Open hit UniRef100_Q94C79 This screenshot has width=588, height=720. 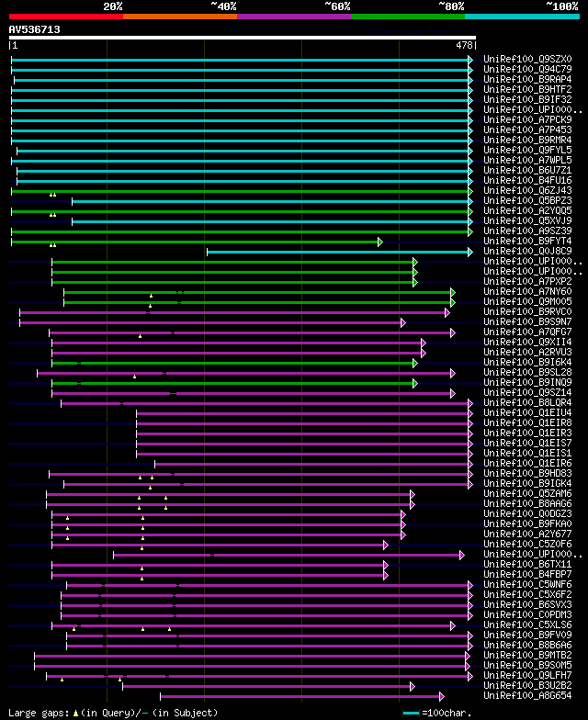(527, 70)
